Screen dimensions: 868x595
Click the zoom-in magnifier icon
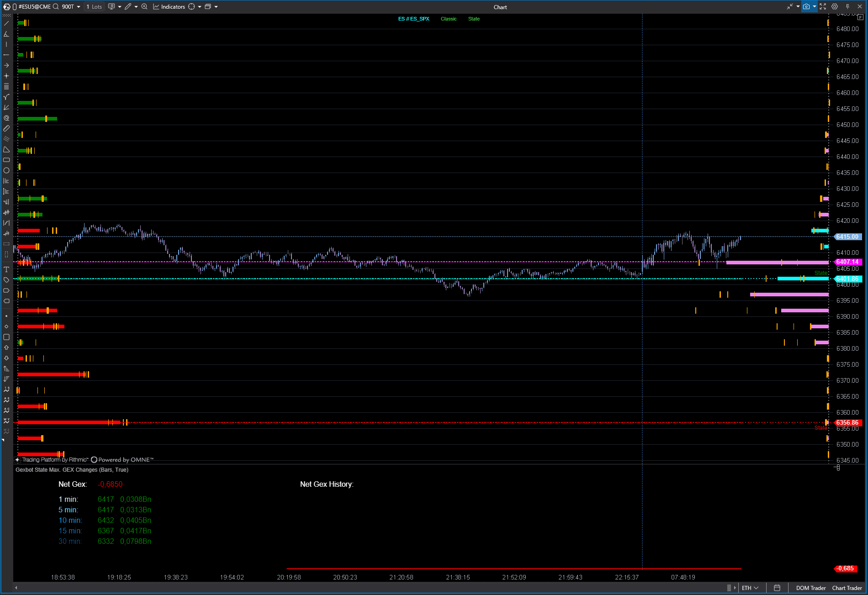click(144, 7)
